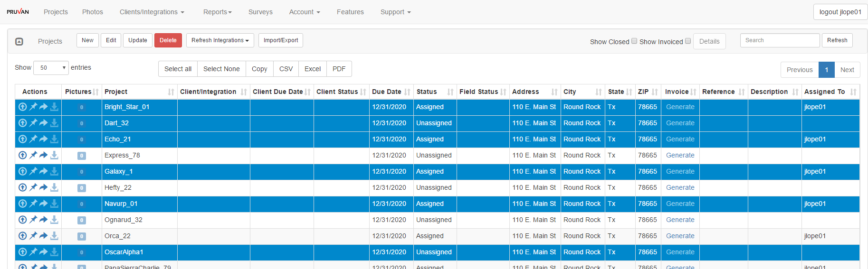Click the upload icon for Bright_Star_01
The image size is (868, 269).
[x=22, y=107]
